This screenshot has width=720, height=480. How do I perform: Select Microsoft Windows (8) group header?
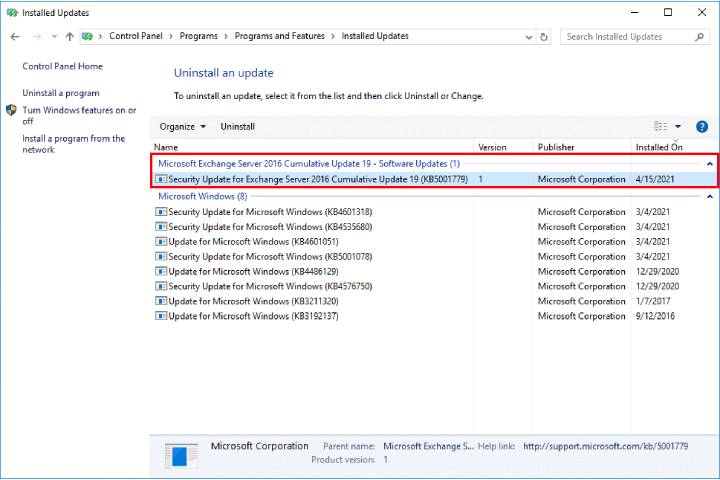click(x=202, y=197)
